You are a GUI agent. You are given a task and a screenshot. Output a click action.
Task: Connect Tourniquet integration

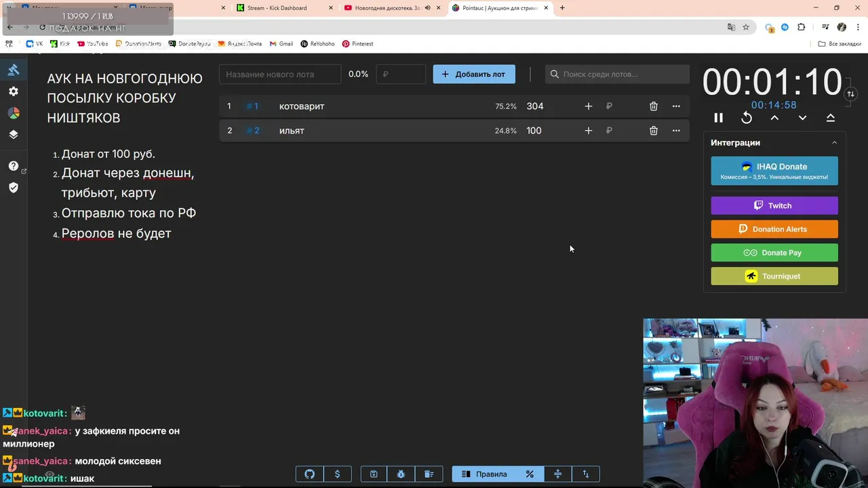click(774, 276)
